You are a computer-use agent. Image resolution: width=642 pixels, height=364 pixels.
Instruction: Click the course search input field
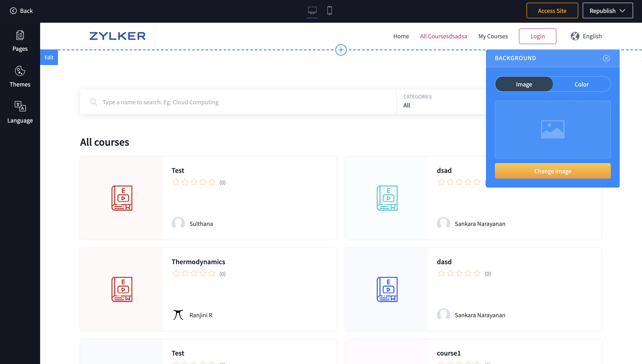[x=225, y=102]
